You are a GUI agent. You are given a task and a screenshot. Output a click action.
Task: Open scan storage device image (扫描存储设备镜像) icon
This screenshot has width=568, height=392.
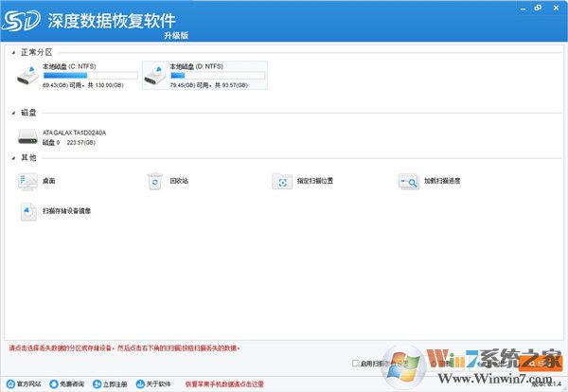27,210
